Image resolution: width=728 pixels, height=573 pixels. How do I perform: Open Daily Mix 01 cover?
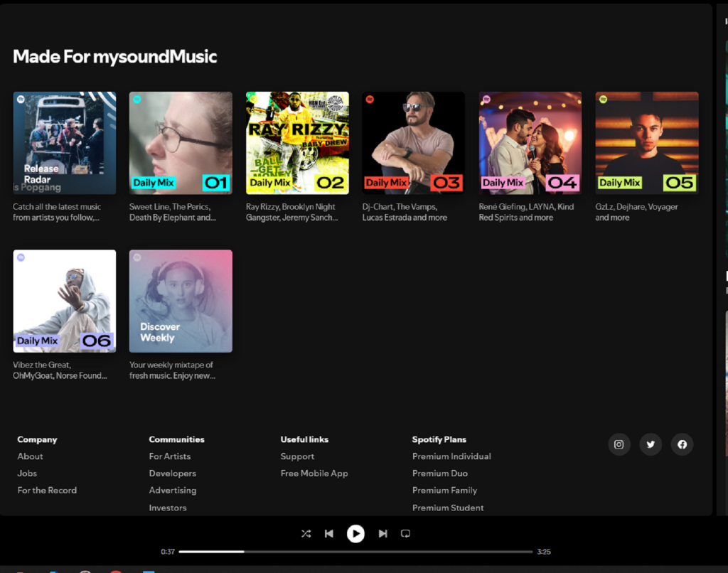[181, 143]
